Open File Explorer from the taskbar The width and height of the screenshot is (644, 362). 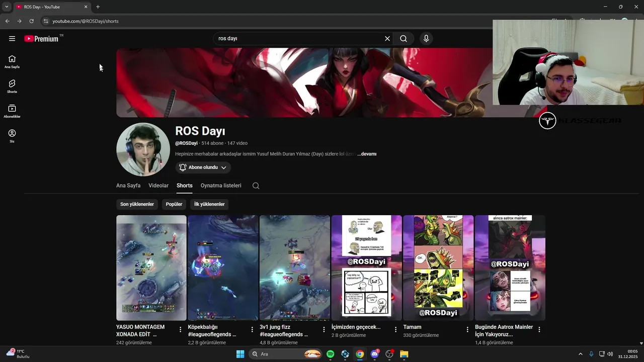click(404, 354)
